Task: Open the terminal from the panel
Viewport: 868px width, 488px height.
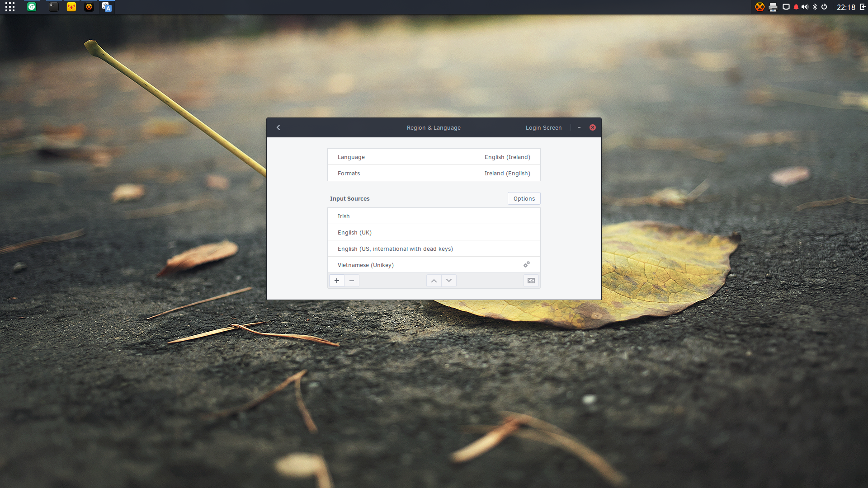Action: pos(53,7)
